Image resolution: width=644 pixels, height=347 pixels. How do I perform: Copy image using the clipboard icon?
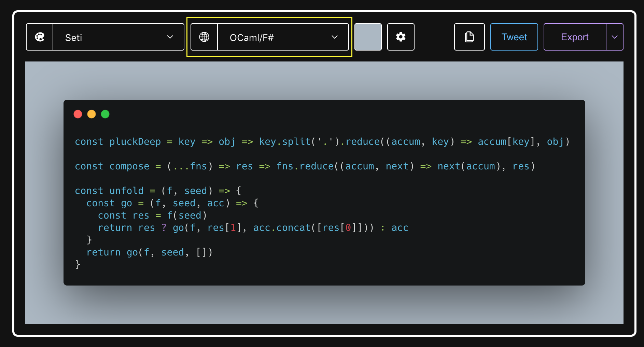coord(470,37)
